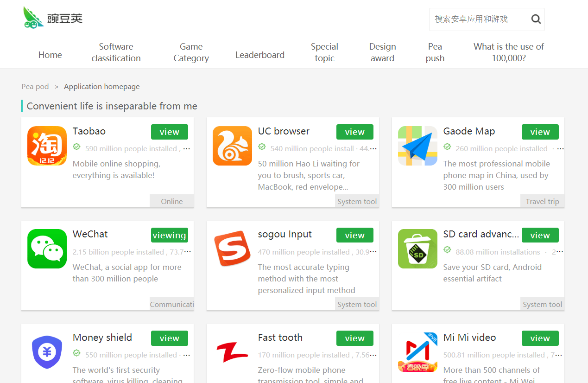This screenshot has width=588, height=383.
Task: Click '590 million people installed' text
Action: click(131, 149)
